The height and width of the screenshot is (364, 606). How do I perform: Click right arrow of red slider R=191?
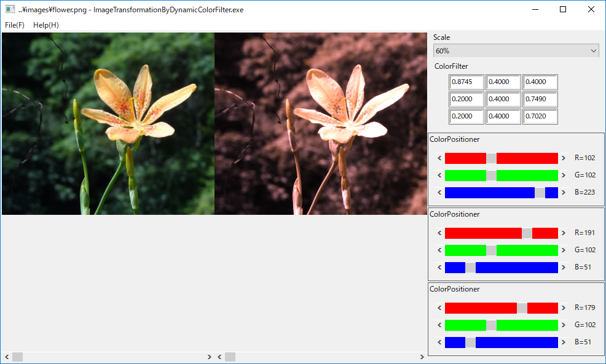pyautogui.click(x=563, y=233)
